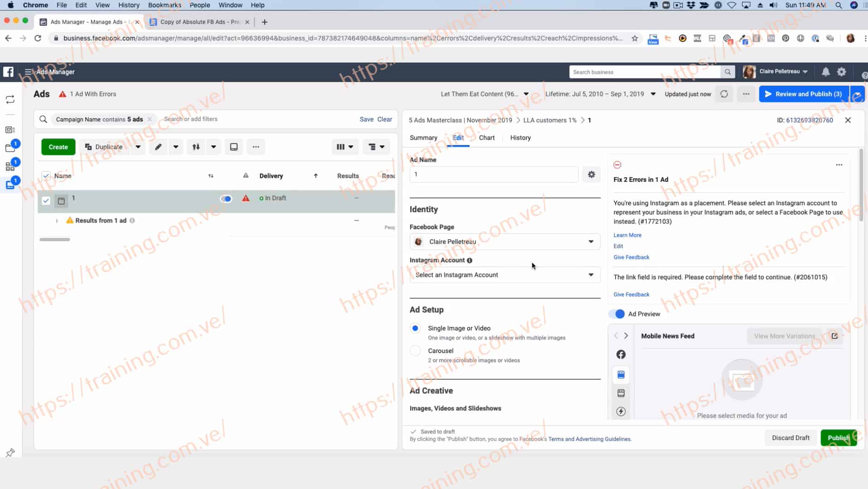The image size is (868, 489).
Task: Click the Learn More link
Action: click(627, 235)
